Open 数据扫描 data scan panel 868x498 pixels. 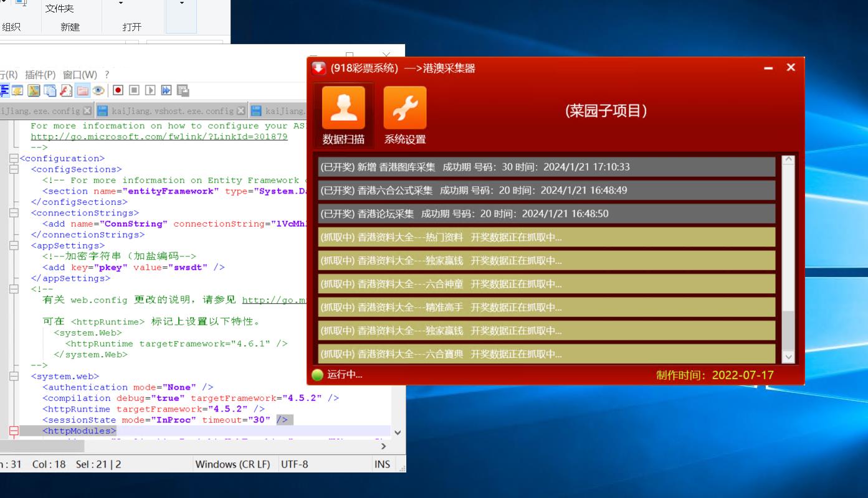343,116
